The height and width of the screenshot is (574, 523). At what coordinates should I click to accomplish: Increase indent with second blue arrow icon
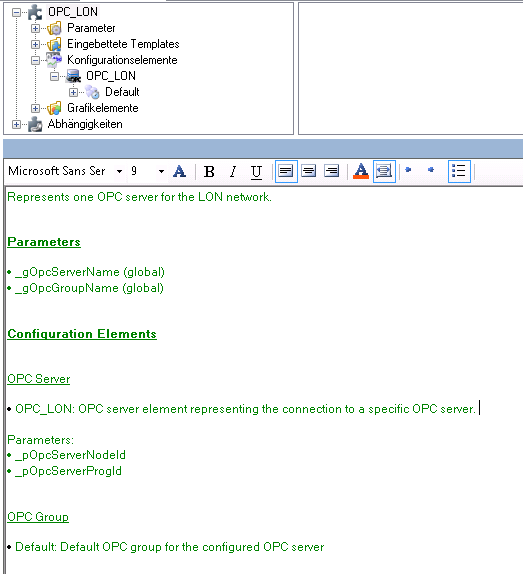(431, 170)
